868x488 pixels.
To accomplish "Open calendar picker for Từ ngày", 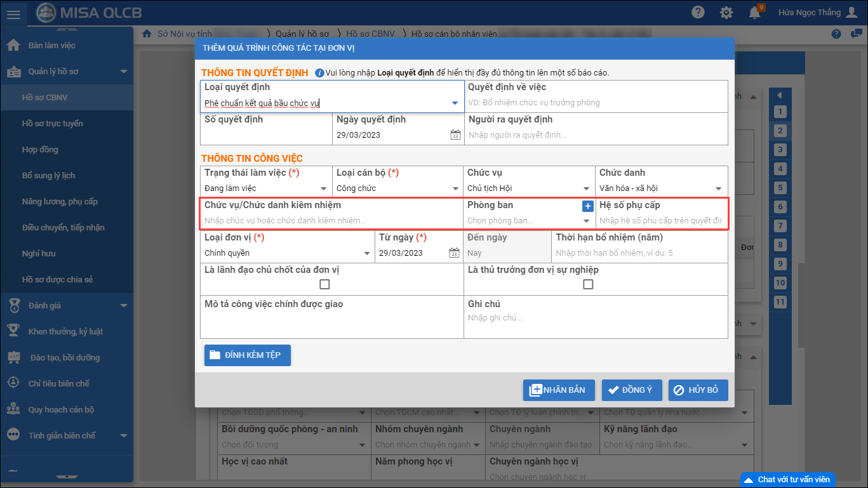I will pos(455,253).
